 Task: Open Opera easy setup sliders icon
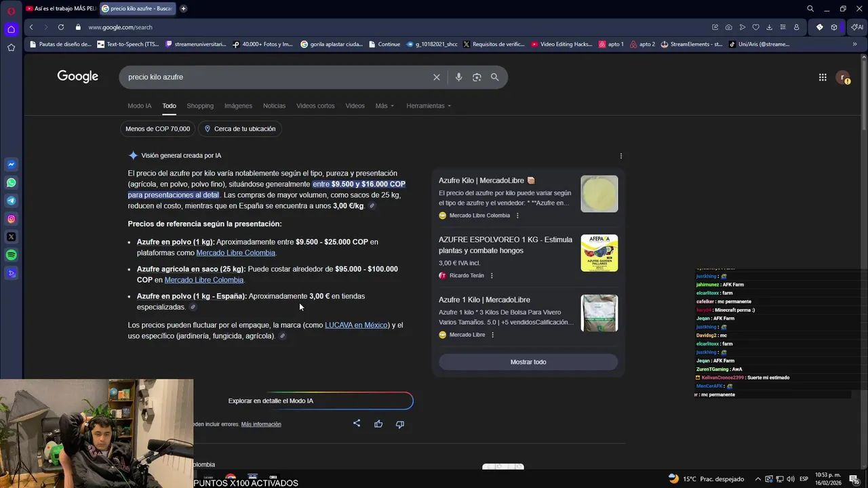tap(783, 27)
